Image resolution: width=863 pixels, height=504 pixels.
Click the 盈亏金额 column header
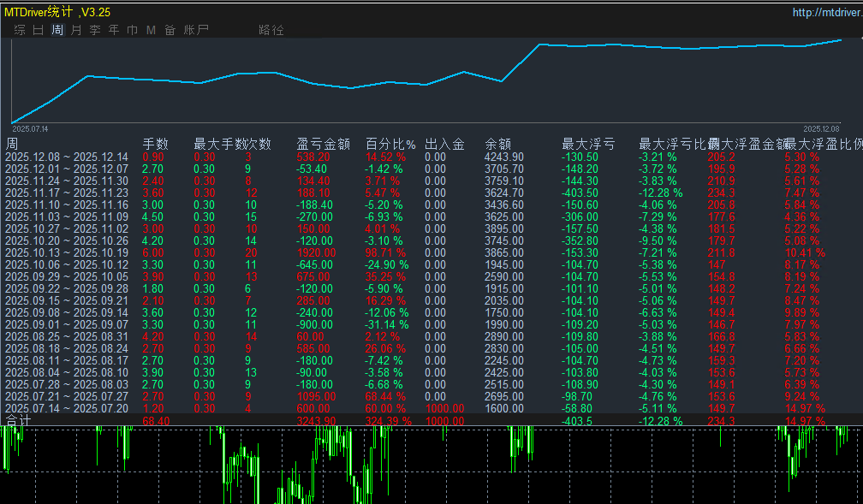point(324,144)
